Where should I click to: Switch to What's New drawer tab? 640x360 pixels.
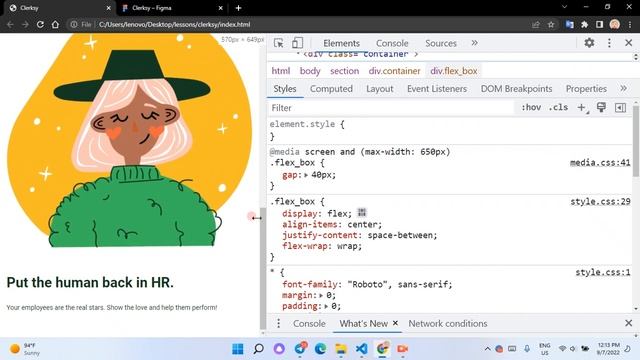(363, 324)
